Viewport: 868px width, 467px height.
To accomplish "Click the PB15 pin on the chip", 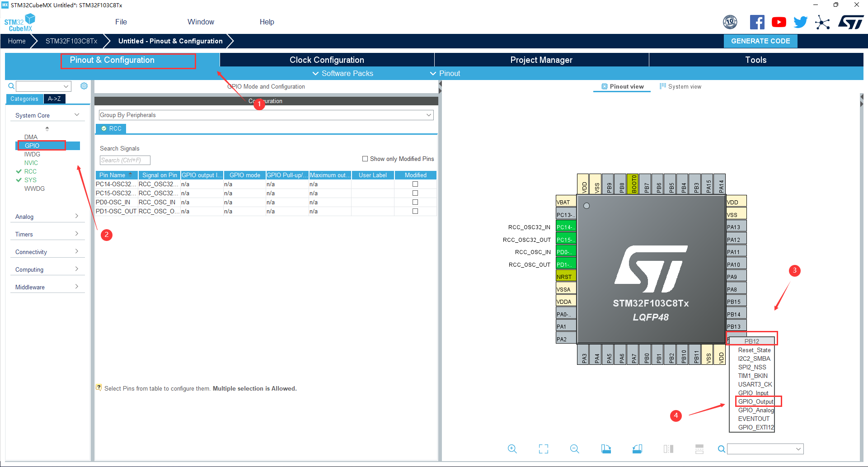I will click(x=736, y=302).
